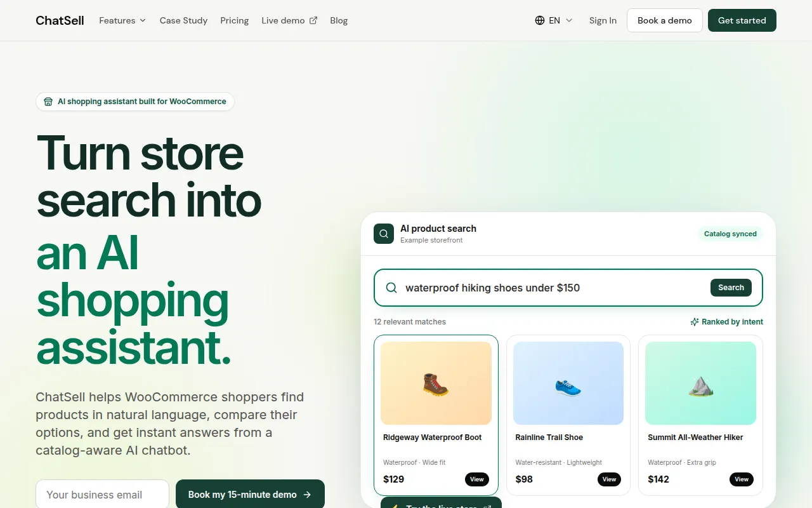This screenshot has height=508, width=812.
Task: Click the Live demo external link icon
Action: [313, 20]
